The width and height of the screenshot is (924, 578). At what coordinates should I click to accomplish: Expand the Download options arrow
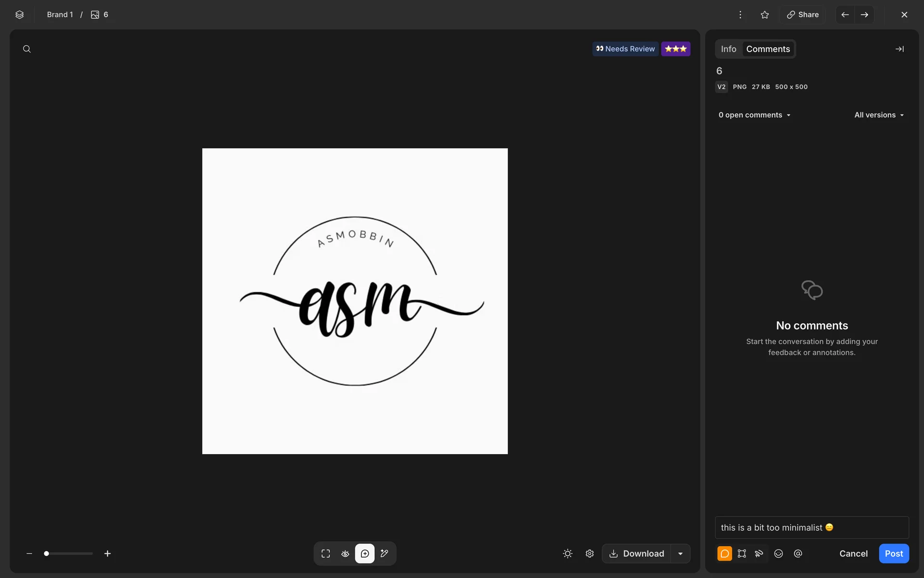(x=680, y=553)
